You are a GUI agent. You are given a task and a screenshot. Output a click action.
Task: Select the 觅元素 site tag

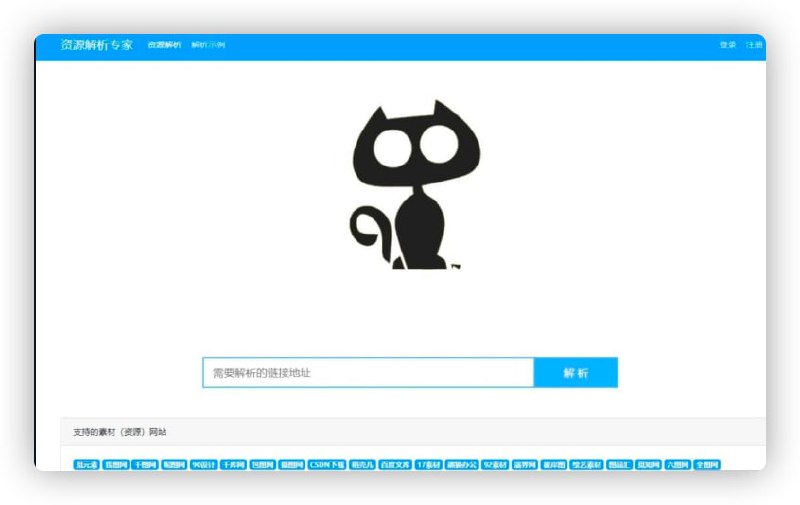pyautogui.click(x=87, y=465)
